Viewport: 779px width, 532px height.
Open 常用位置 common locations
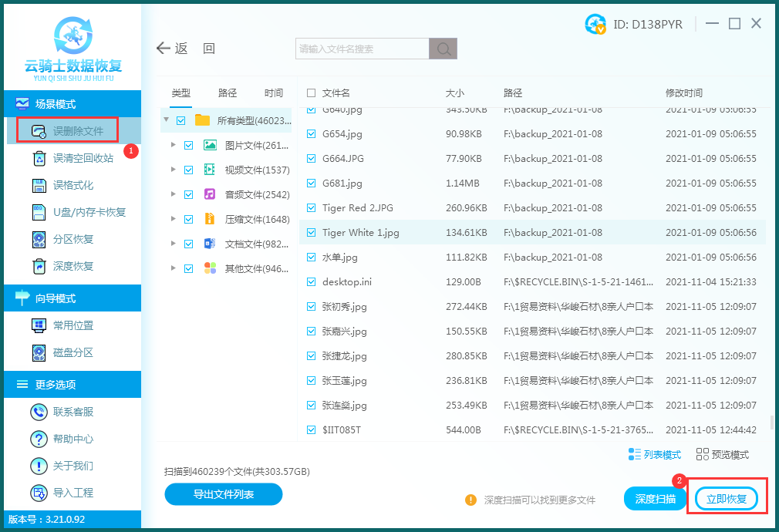[62, 325]
